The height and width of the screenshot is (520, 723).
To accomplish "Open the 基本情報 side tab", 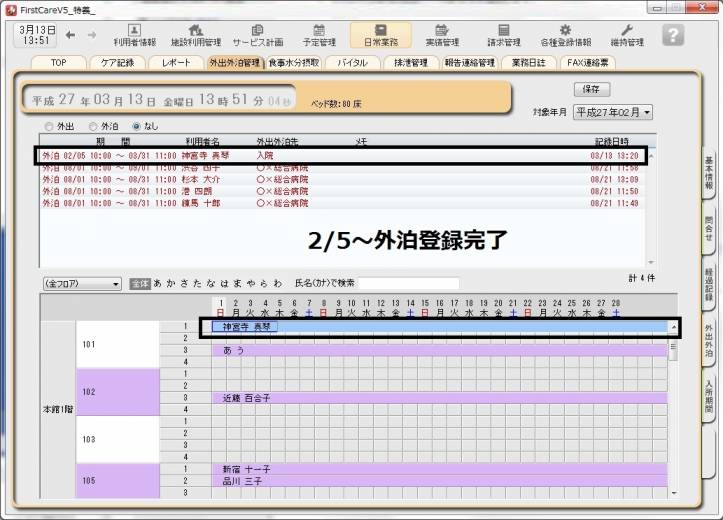I will pyautogui.click(x=708, y=174).
